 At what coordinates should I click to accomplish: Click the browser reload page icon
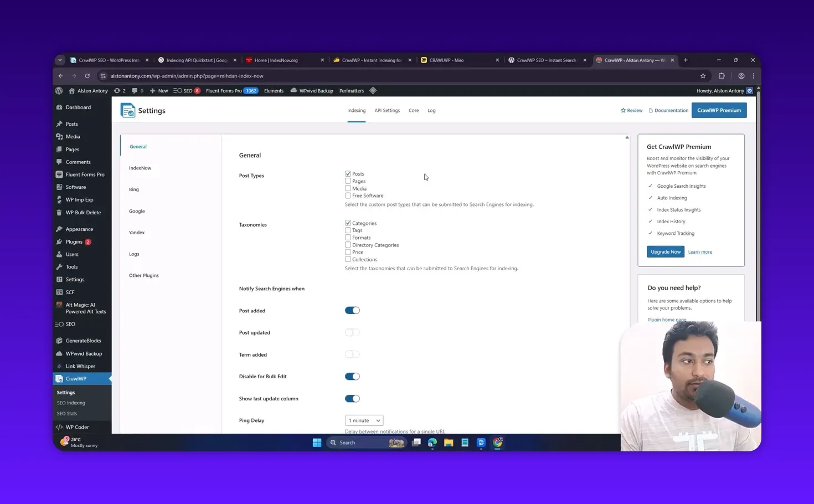[x=87, y=76]
